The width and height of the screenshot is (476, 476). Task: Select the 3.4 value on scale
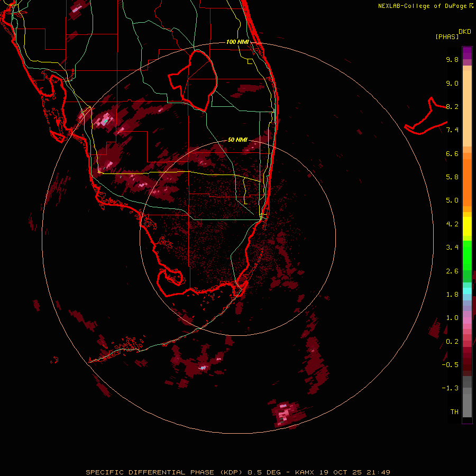[x=452, y=248]
